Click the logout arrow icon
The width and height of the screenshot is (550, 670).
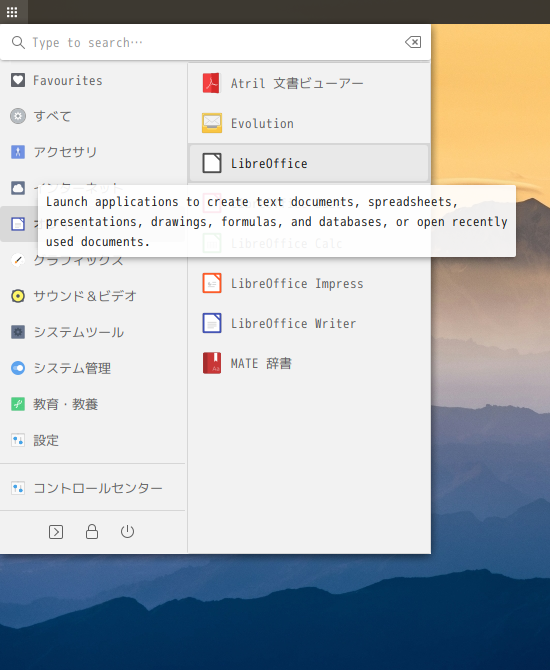56,532
